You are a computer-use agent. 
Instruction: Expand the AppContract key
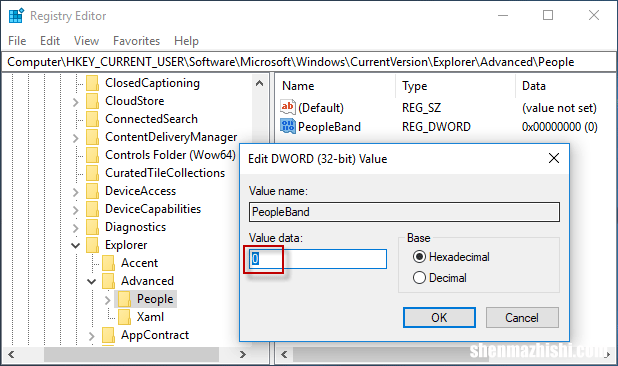point(91,336)
